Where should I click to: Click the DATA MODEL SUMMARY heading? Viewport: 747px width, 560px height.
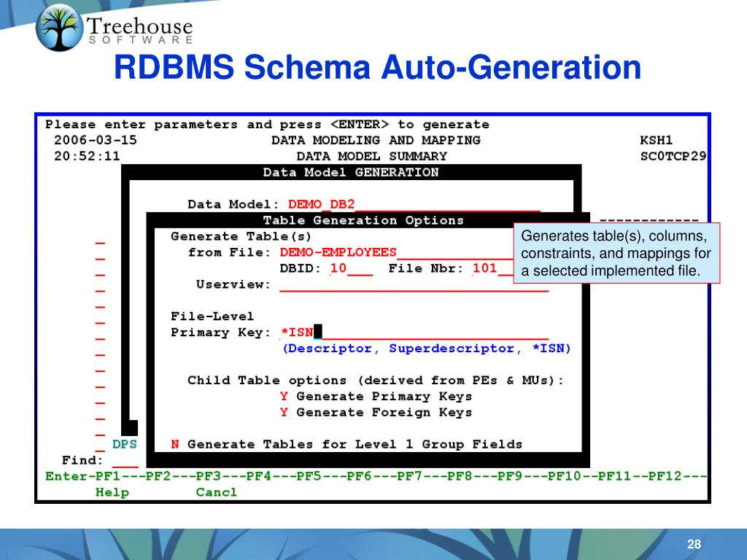(x=371, y=156)
